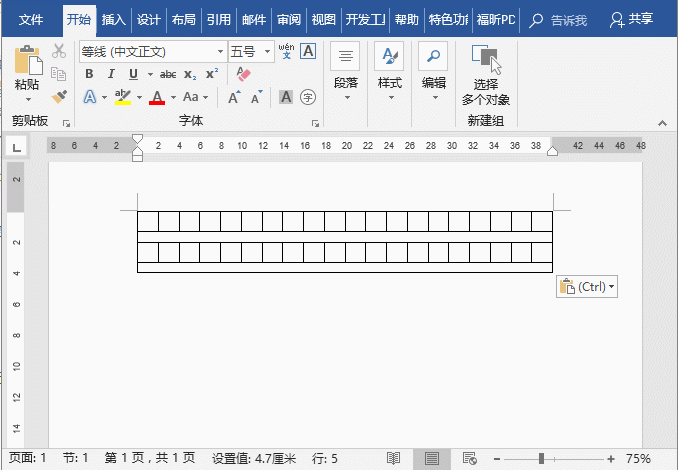Open the 布局 ribbon tab
The height and width of the screenshot is (470, 678).
click(183, 19)
